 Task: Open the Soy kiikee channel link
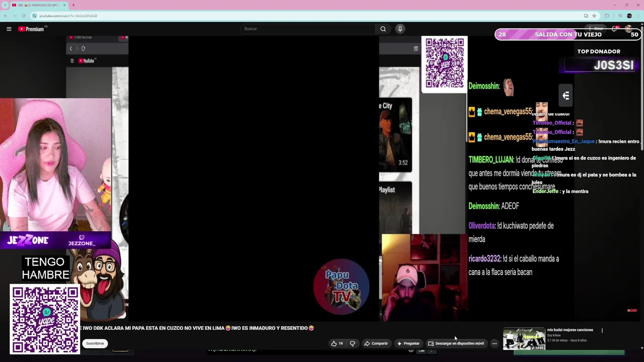click(x=553, y=335)
